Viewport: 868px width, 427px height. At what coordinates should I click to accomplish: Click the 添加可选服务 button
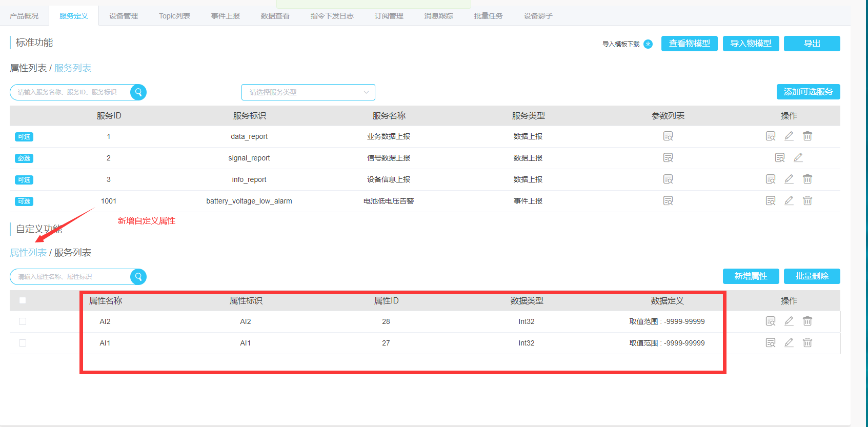(x=809, y=92)
